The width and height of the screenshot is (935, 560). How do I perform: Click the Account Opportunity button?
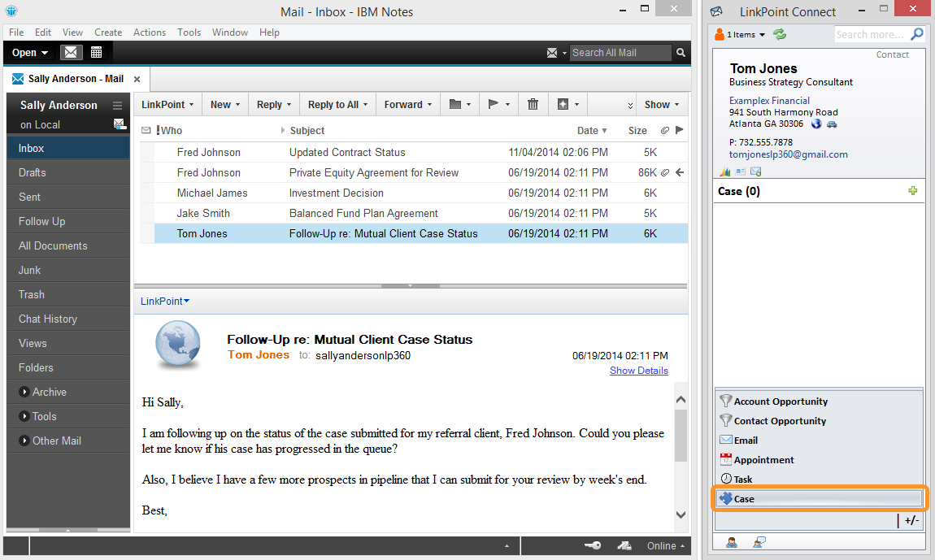[820, 402]
